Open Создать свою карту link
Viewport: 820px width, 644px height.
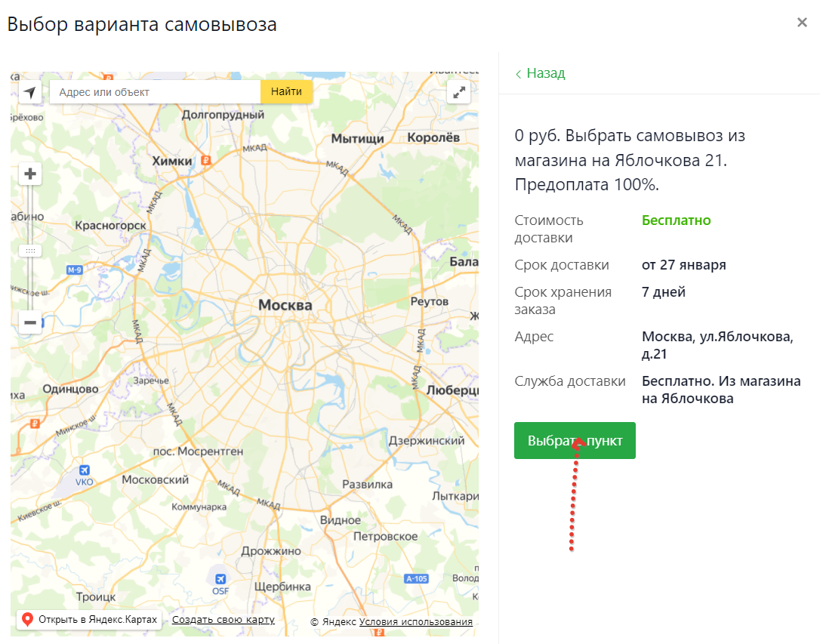(223, 620)
